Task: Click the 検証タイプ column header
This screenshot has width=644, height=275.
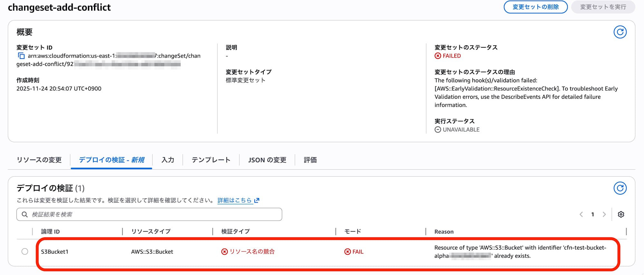Action: tap(235, 232)
